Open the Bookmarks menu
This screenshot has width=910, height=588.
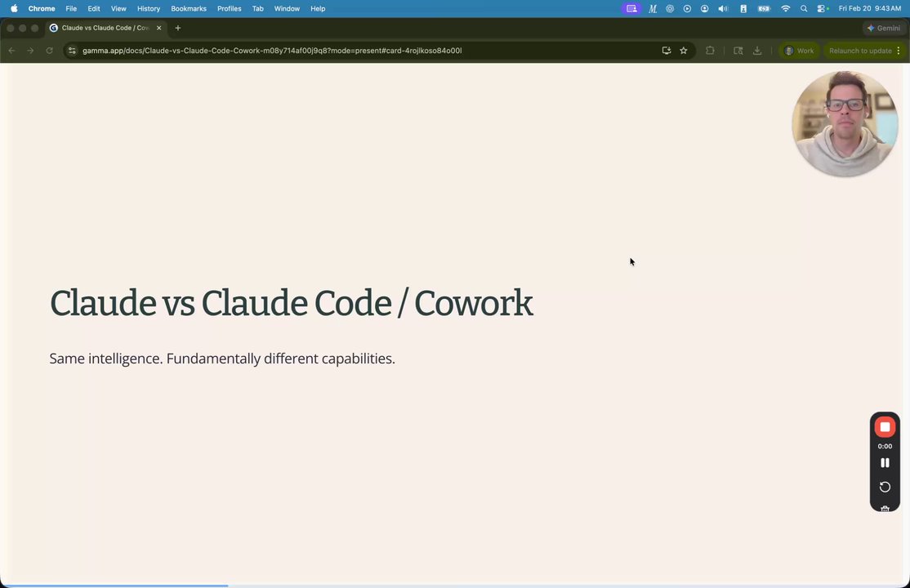[189, 9]
